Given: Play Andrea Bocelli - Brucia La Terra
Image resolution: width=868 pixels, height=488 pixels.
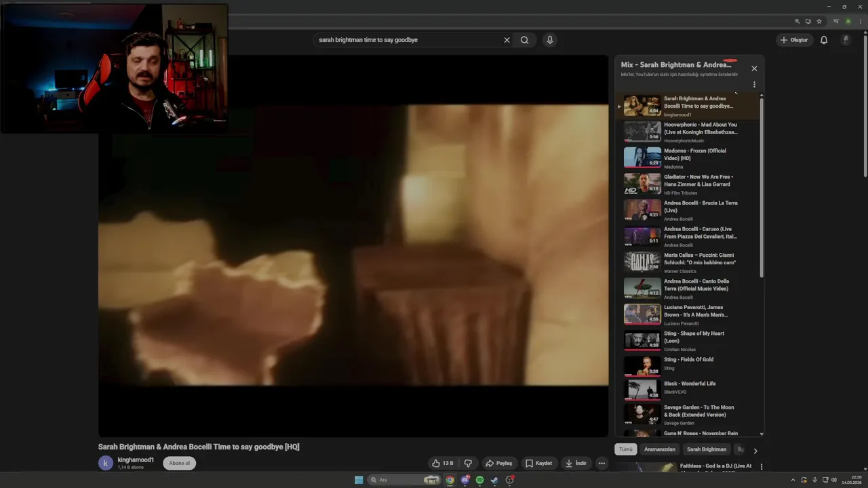Looking at the screenshot, I should [x=688, y=209].
